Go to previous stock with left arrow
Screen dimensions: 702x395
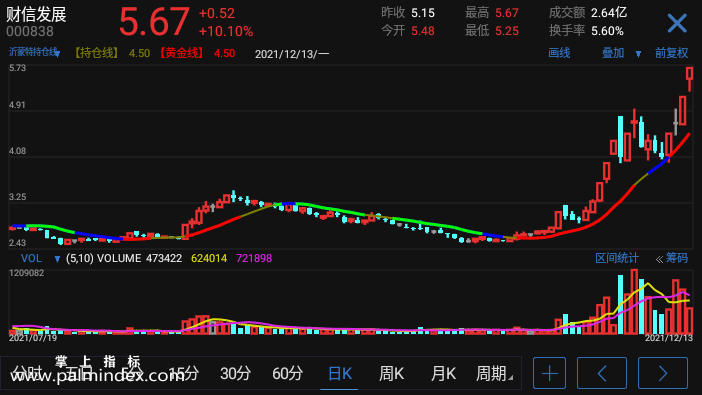602,373
